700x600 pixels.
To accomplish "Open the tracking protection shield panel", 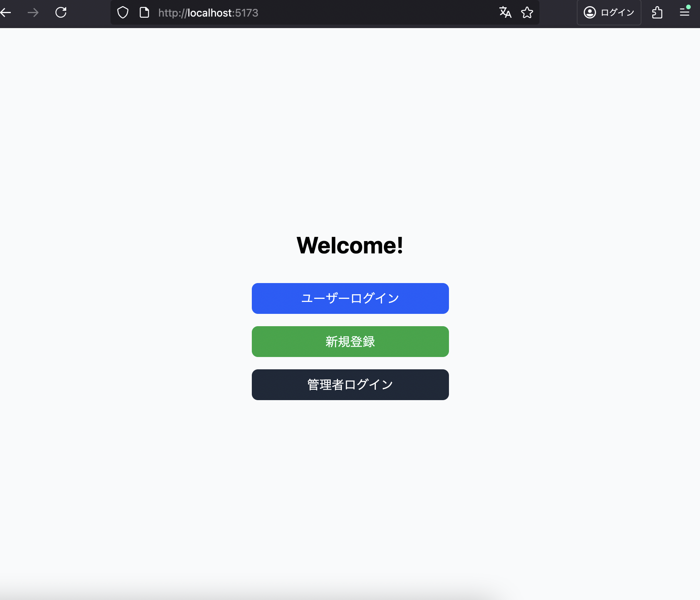I will pos(123,13).
